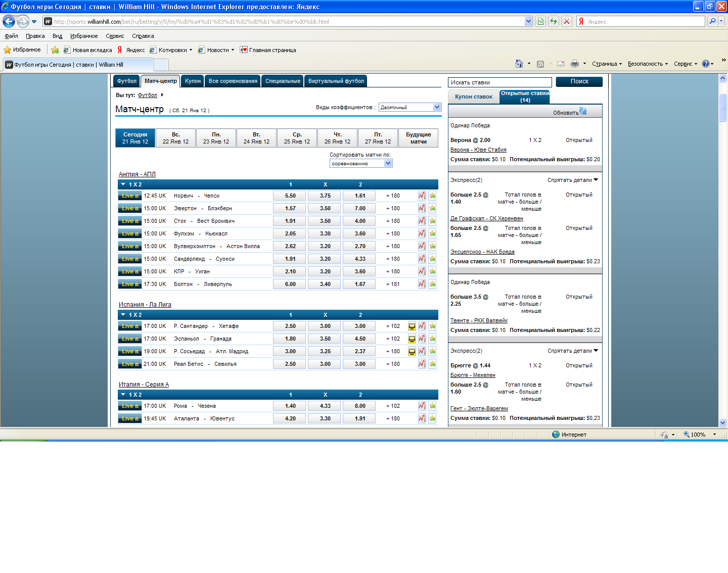Collapse the 1 X 2 header under Англия - АПЛ
Viewport: 728px width, 573px height.
click(x=123, y=184)
